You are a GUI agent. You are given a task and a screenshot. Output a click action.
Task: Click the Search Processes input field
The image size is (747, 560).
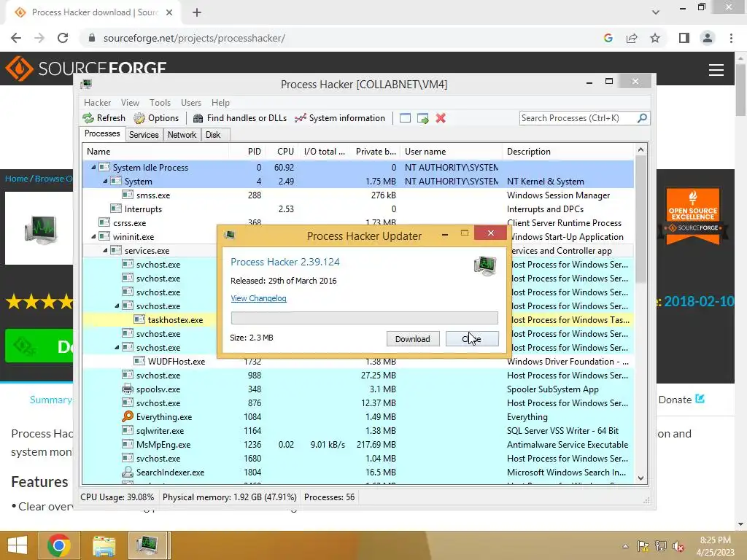pyautogui.click(x=578, y=117)
